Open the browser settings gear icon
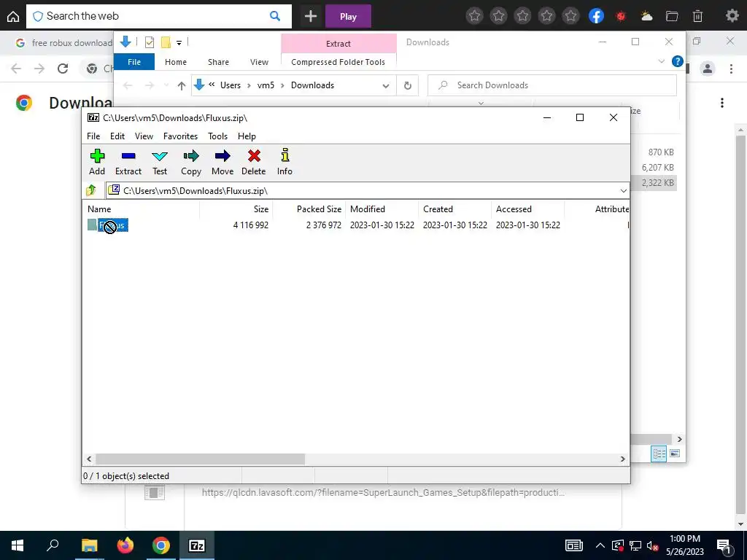747x560 pixels. 732,16
